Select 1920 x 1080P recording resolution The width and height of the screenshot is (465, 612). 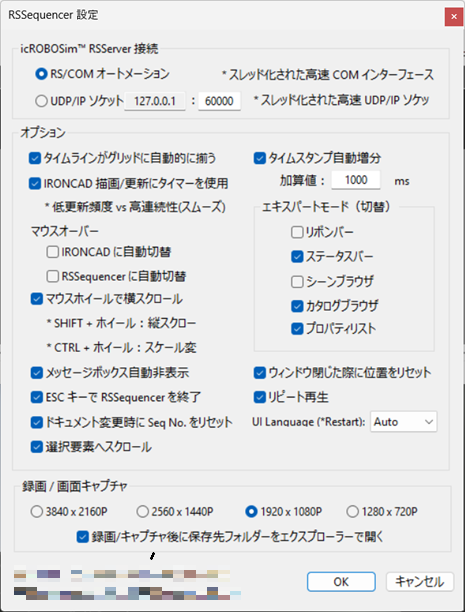251,511
